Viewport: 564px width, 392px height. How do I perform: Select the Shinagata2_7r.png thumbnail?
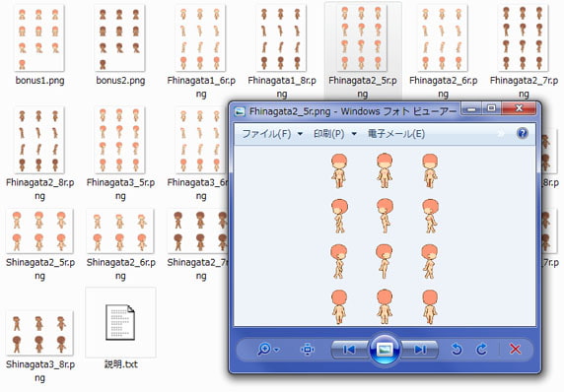point(197,230)
